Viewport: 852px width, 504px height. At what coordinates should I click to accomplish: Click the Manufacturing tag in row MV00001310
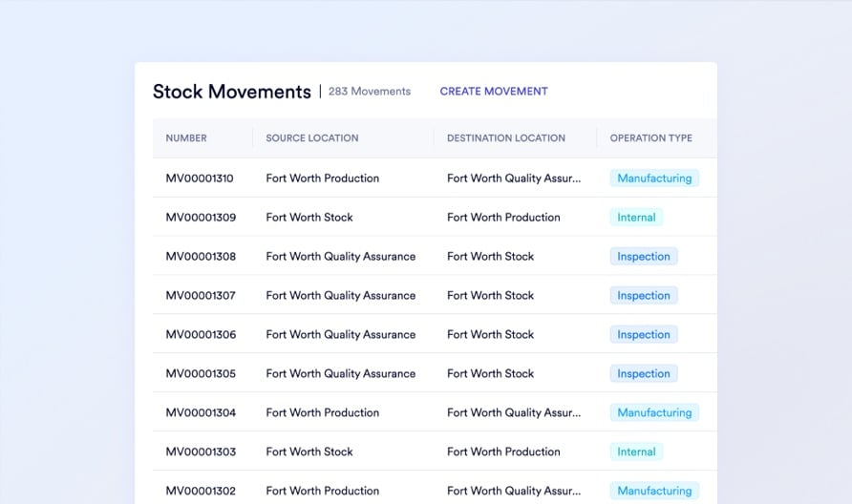tap(654, 178)
